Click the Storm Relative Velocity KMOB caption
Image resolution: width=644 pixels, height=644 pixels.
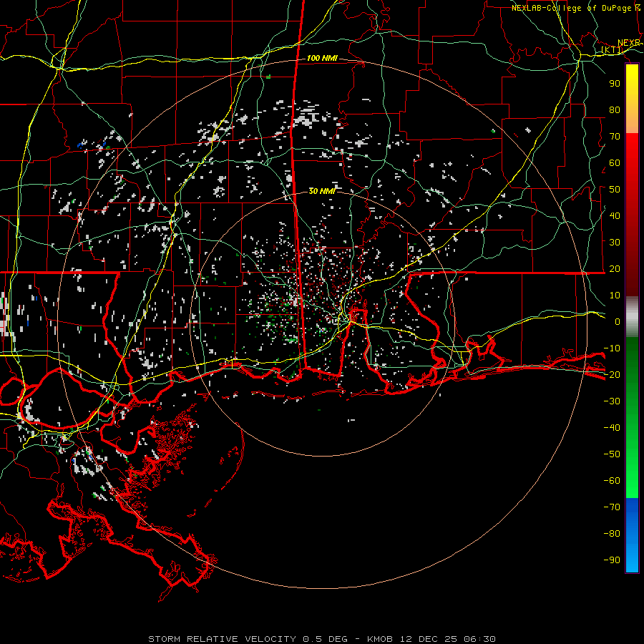322,639
